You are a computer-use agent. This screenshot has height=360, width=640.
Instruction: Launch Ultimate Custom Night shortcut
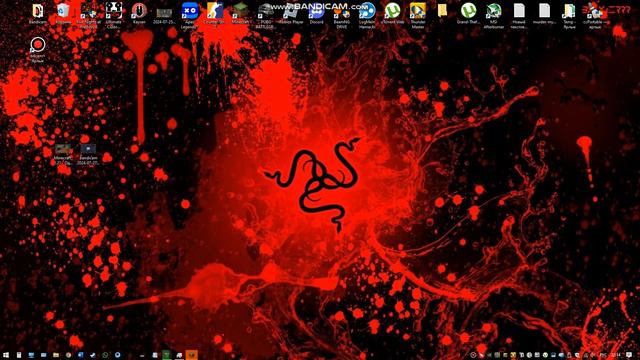(114, 16)
